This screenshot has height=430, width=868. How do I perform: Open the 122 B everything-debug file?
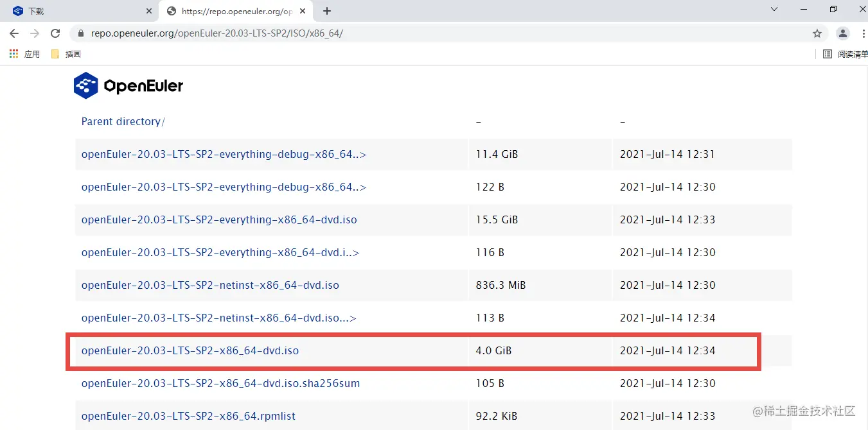click(x=224, y=187)
